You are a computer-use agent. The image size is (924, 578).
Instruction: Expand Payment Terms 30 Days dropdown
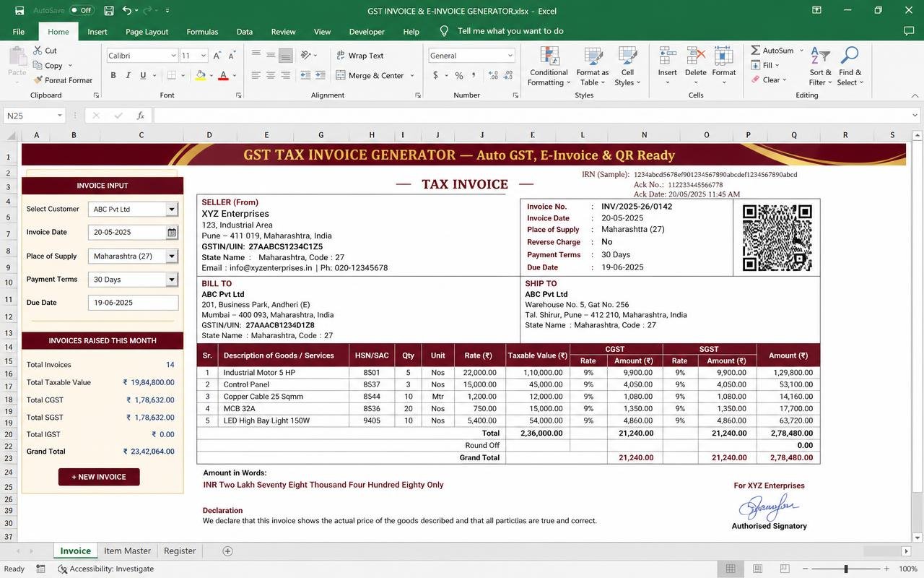172,280
